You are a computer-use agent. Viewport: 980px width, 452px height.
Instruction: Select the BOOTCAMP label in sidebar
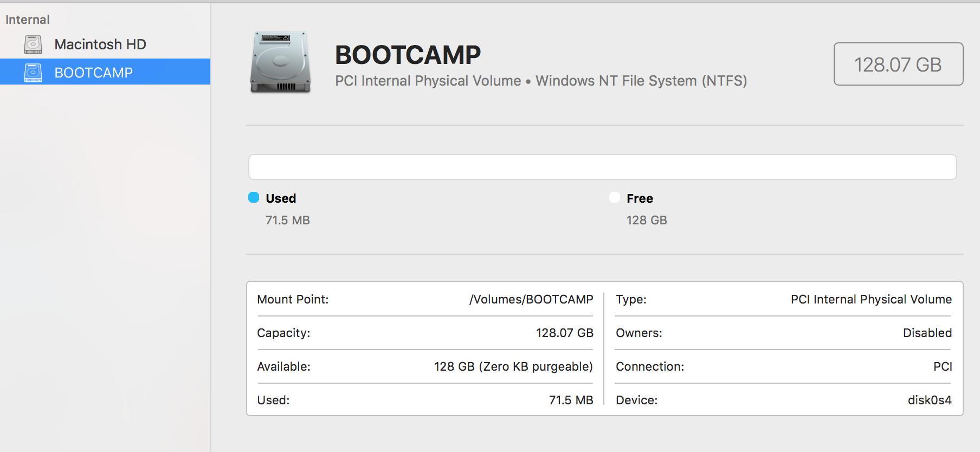(x=94, y=73)
